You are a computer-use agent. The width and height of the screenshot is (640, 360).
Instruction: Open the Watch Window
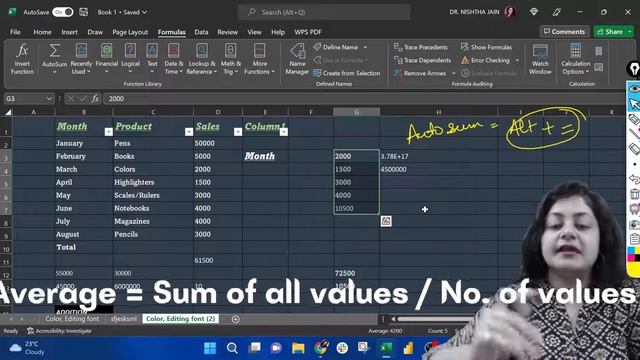point(540,59)
